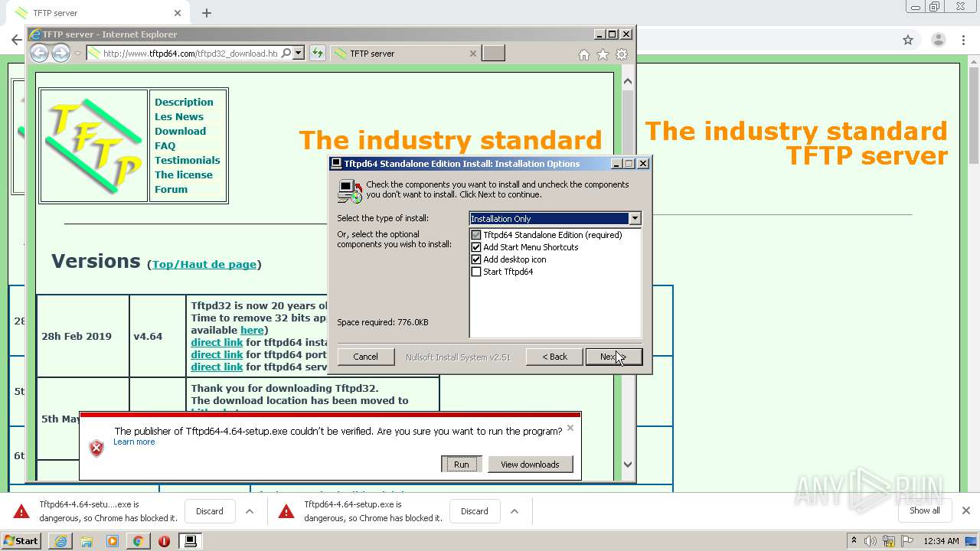Screen dimensions: 980x551
Task: Open The license menu link
Action: click(184, 174)
